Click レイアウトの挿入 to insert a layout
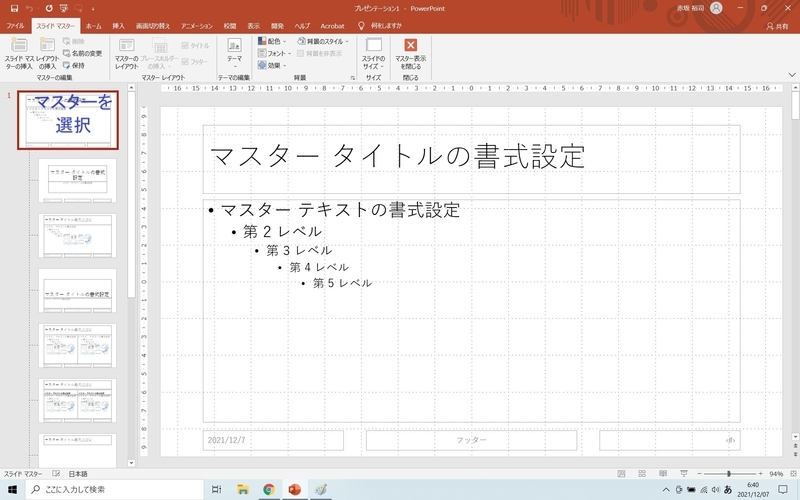This screenshot has height=500, width=800. click(x=47, y=54)
